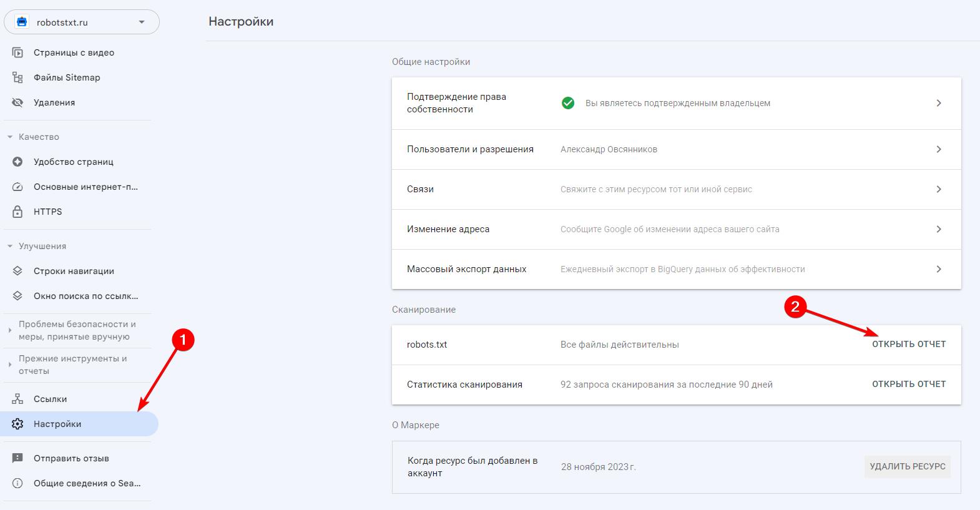Click the date '28 ноября 2023 г.'
The width and height of the screenshot is (980, 510).
pyautogui.click(x=599, y=467)
